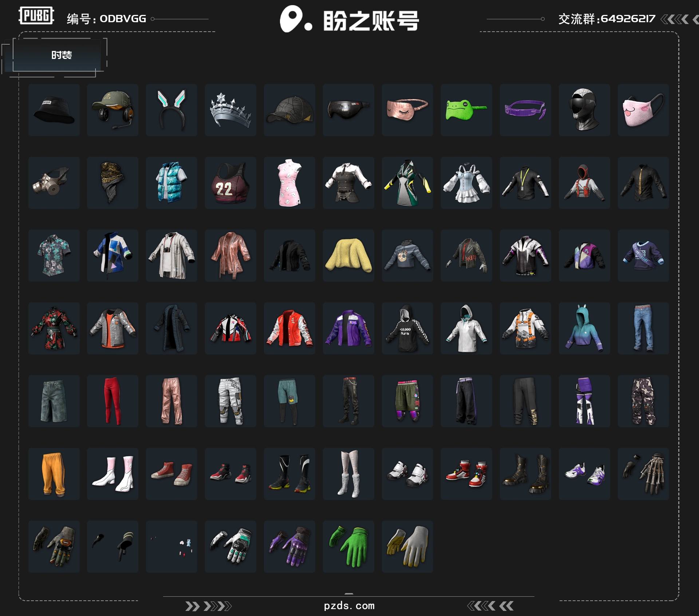Viewport: 699px width, 616px height.
Task: Select the white lace-up tall boots
Action: [x=349, y=474]
